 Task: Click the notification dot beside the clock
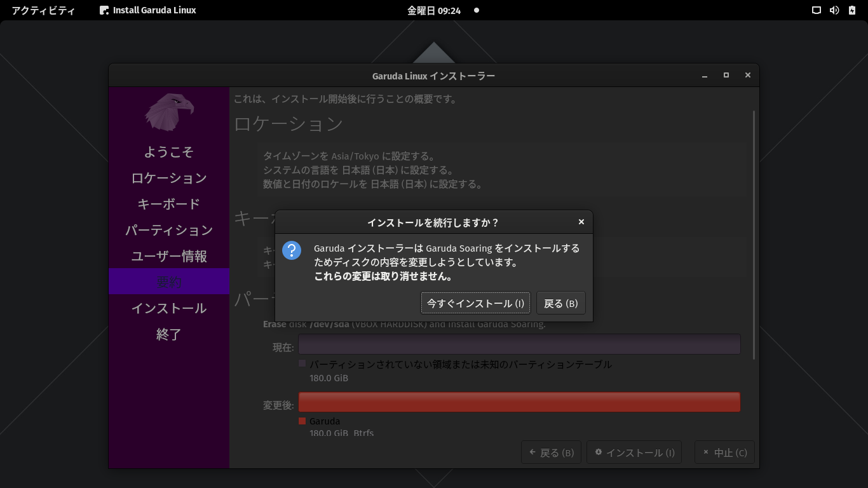pos(477,10)
